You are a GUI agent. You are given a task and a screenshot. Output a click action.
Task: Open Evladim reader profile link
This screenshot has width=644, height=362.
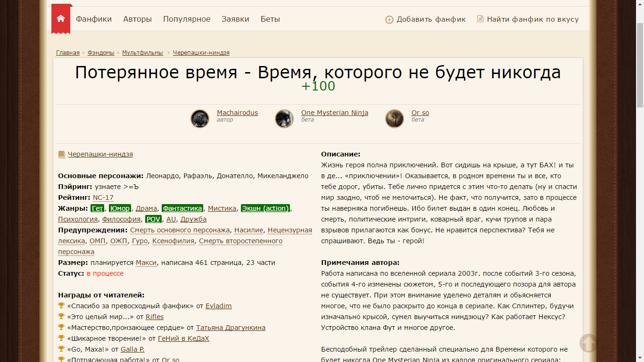tap(219, 306)
